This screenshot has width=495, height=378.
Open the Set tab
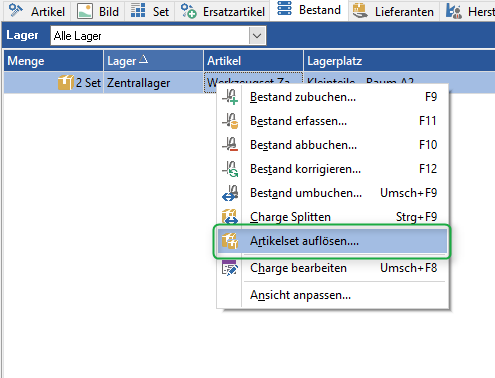coord(150,12)
